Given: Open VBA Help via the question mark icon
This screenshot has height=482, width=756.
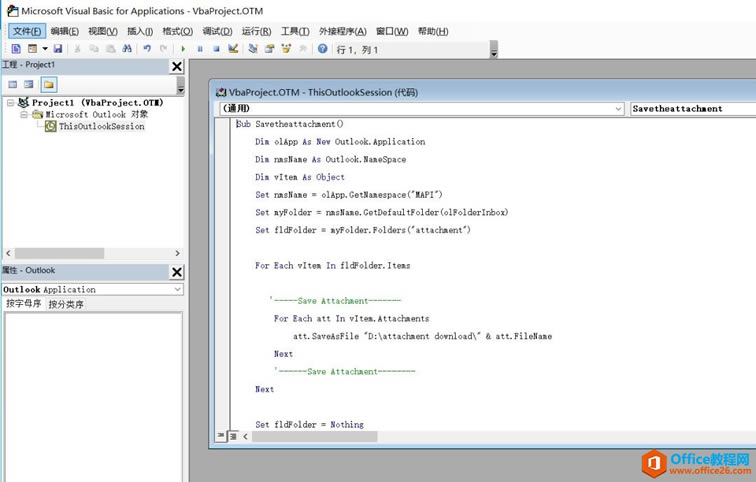Looking at the screenshot, I should [x=322, y=48].
